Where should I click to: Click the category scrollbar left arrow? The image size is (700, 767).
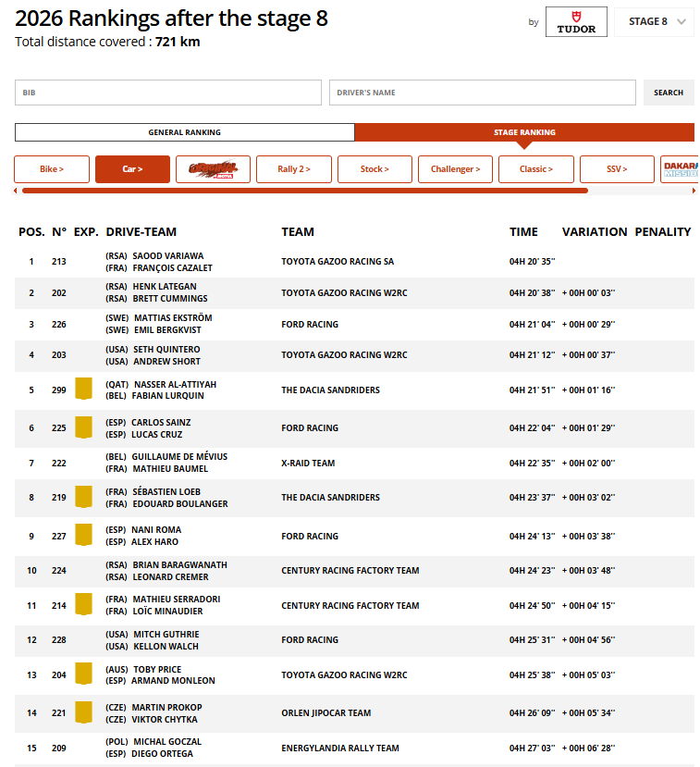[x=16, y=191]
